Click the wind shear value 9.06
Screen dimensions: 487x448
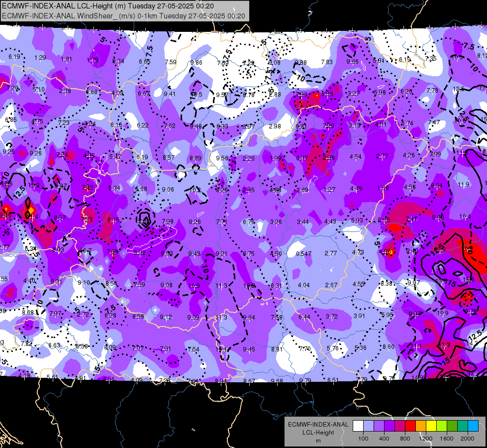coord(168,189)
